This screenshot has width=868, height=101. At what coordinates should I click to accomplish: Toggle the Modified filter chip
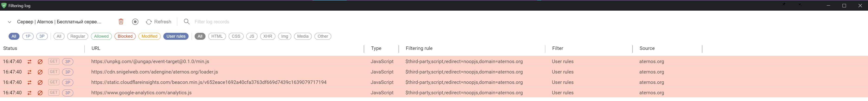coord(150,36)
